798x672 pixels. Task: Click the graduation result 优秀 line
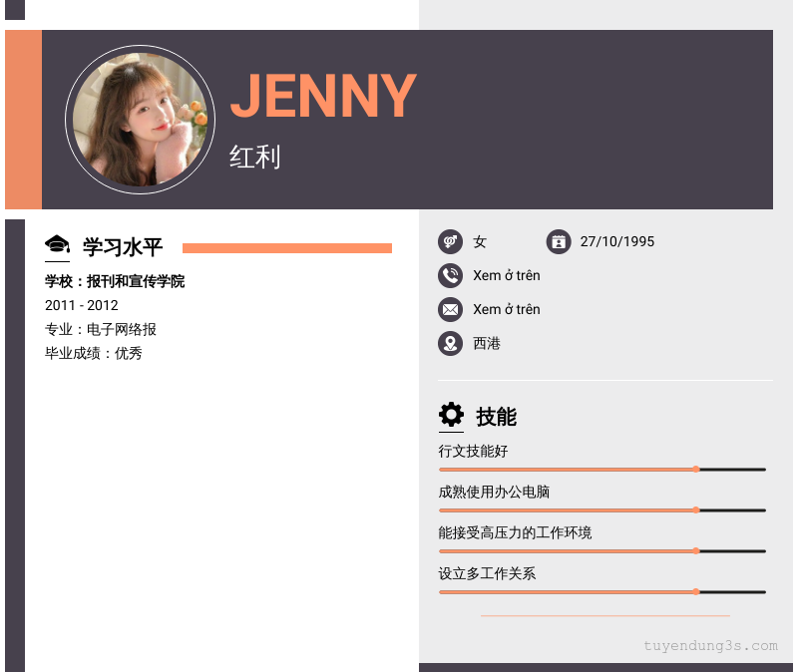[x=93, y=353]
